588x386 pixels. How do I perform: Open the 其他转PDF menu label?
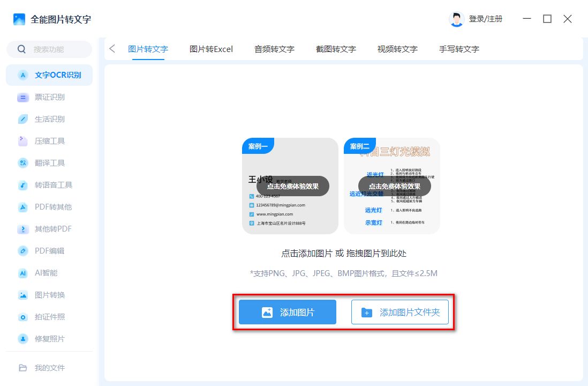coord(53,229)
